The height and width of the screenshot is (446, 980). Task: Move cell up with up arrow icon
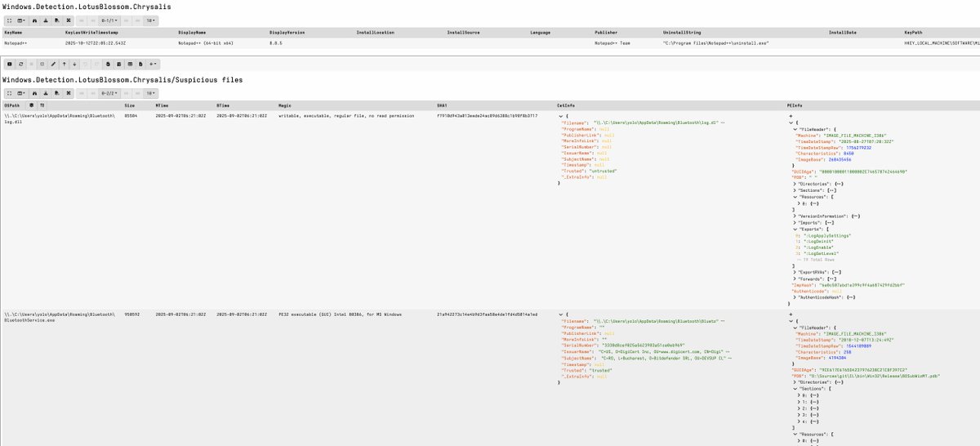point(64,64)
